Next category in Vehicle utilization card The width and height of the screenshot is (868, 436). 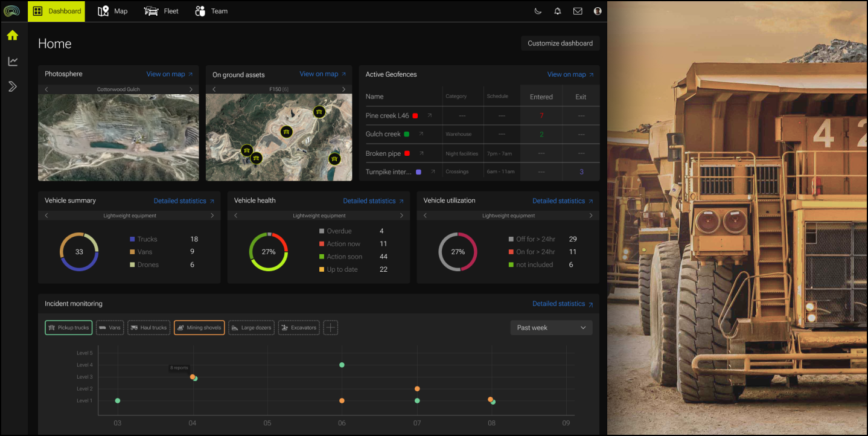point(591,216)
